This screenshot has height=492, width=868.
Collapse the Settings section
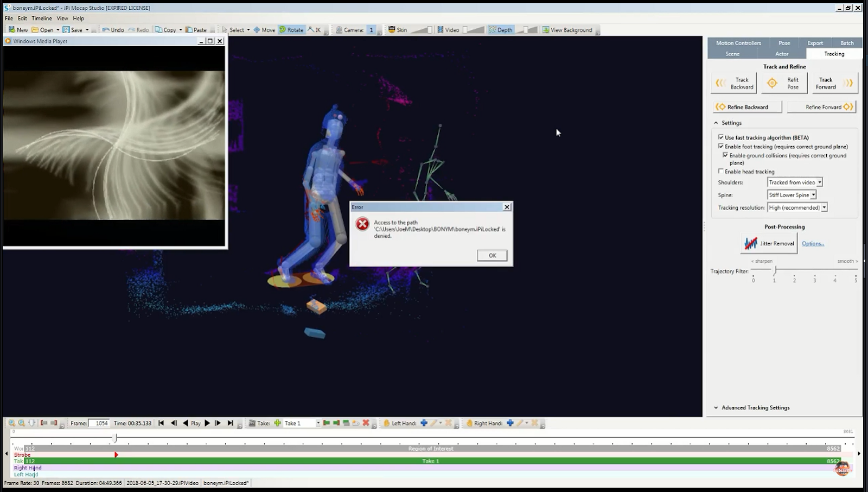coord(716,123)
